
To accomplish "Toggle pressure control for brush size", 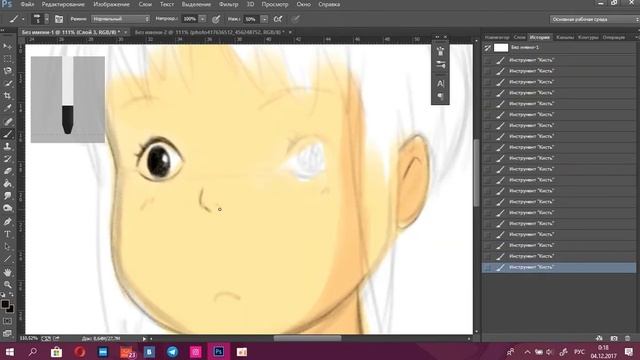I will (x=296, y=19).
